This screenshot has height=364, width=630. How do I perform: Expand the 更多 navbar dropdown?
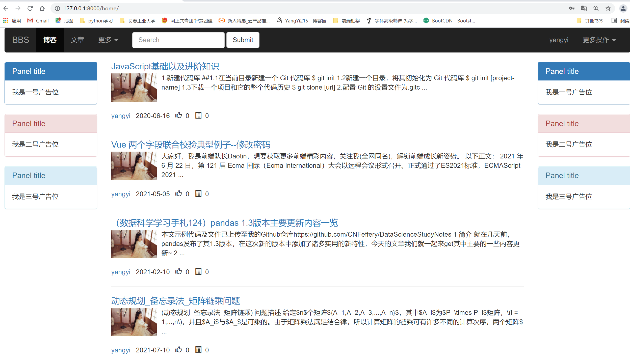[x=108, y=40]
